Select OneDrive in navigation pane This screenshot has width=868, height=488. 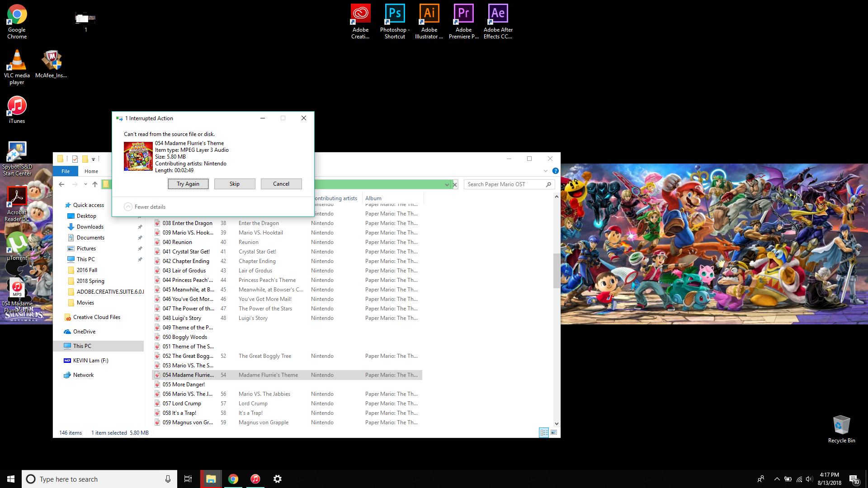point(84,332)
